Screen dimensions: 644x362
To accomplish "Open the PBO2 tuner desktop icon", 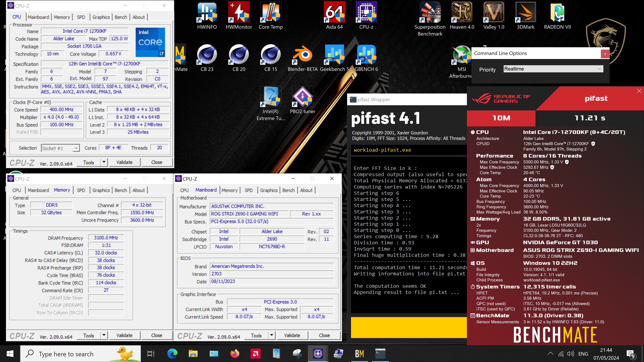I will [303, 100].
